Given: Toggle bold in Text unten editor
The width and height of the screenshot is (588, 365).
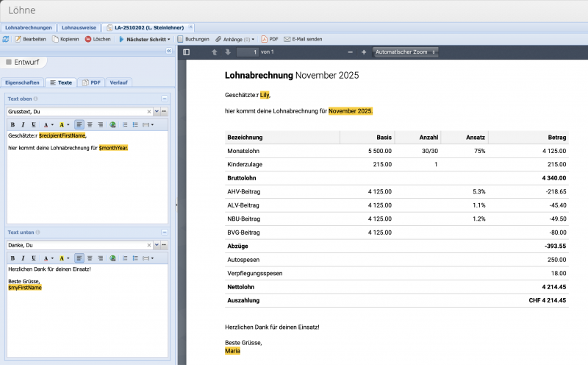Looking at the screenshot, I should tap(12, 258).
